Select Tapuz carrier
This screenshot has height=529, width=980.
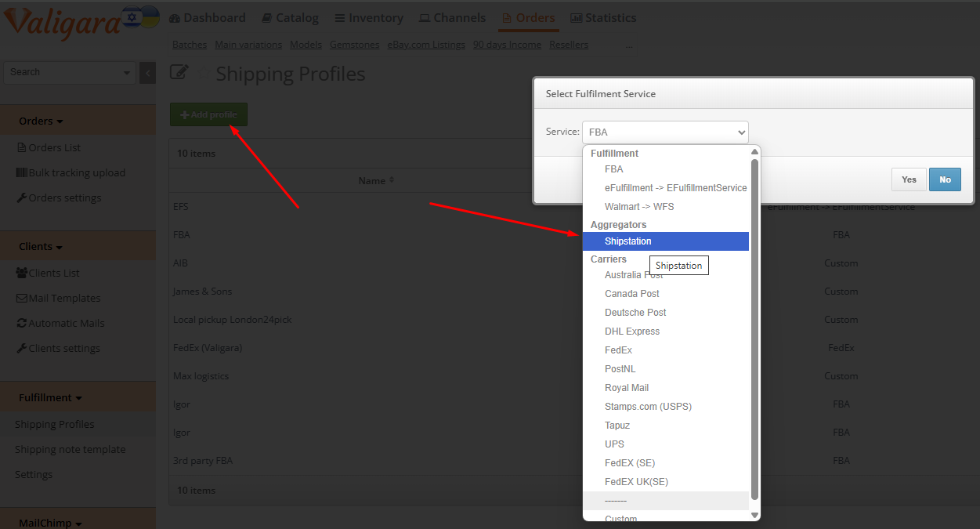pyautogui.click(x=666, y=426)
